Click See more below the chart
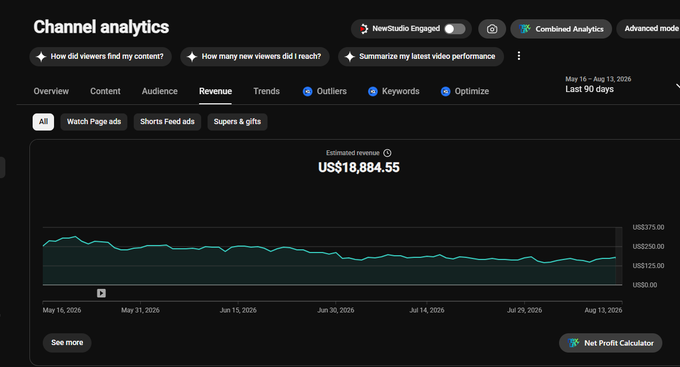The image size is (680, 367). [x=67, y=343]
